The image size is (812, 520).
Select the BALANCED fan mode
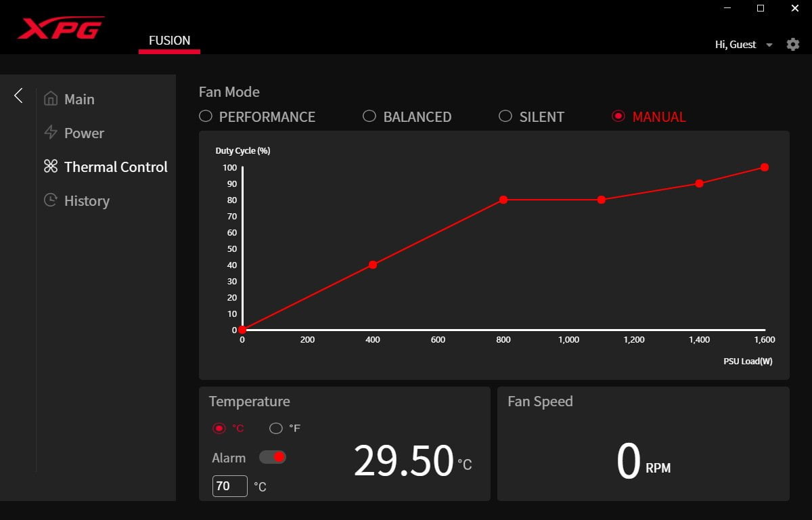[x=407, y=116]
